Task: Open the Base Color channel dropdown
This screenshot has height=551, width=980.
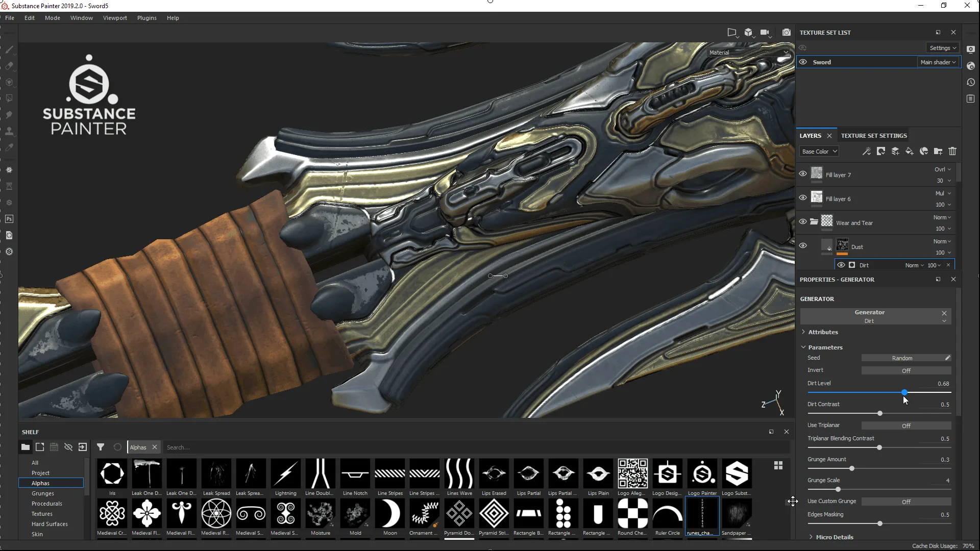Action: coord(819,152)
